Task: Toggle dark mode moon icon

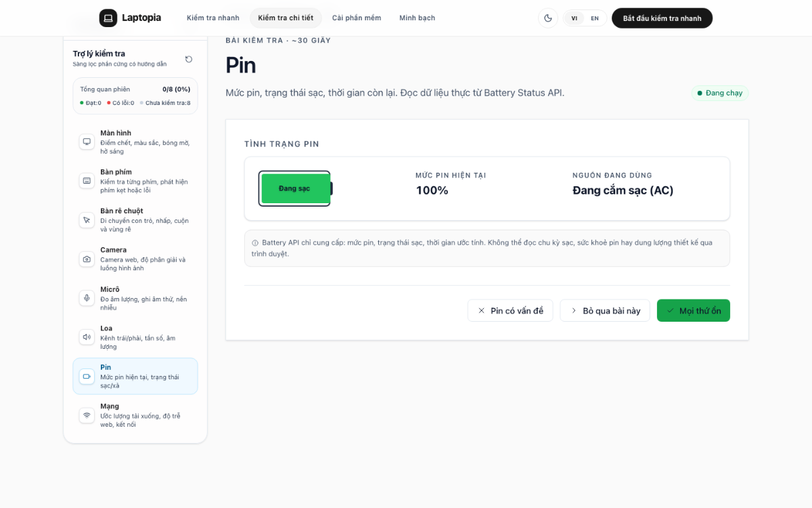Action: click(x=548, y=18)
